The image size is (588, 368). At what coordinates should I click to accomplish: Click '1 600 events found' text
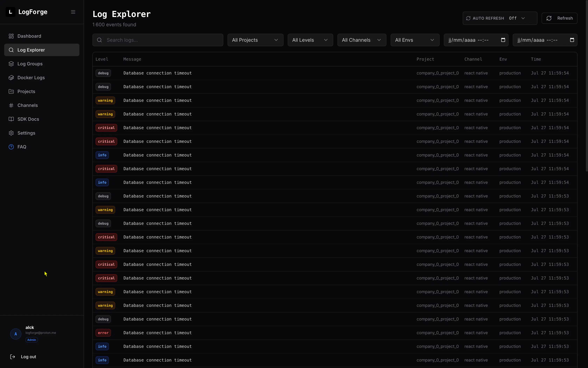[114, 25]
